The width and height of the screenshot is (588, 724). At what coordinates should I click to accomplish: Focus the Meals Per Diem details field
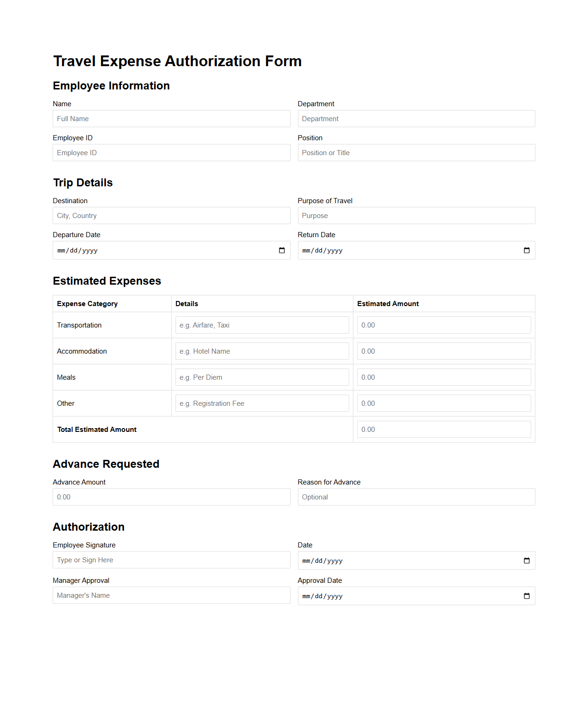[262, 377]
